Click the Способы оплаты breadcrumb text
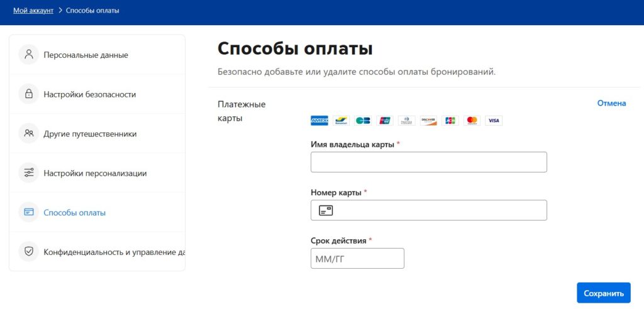Viewport: 644px width, 309px height. (92, 10)
